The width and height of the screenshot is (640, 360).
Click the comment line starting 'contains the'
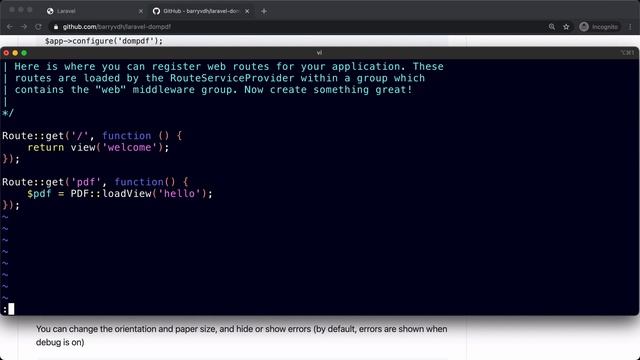coord(213,90)
